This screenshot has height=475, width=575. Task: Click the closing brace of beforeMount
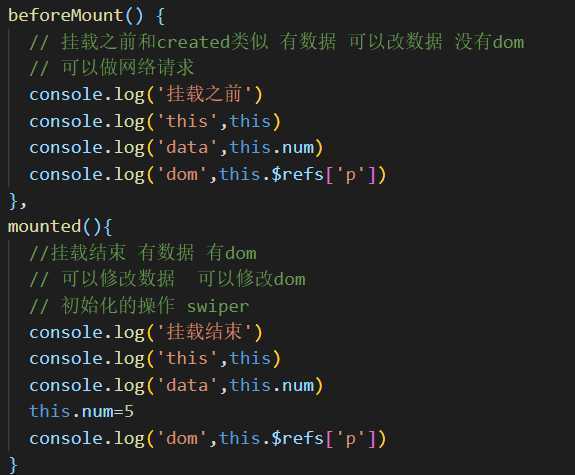[13, 201]
